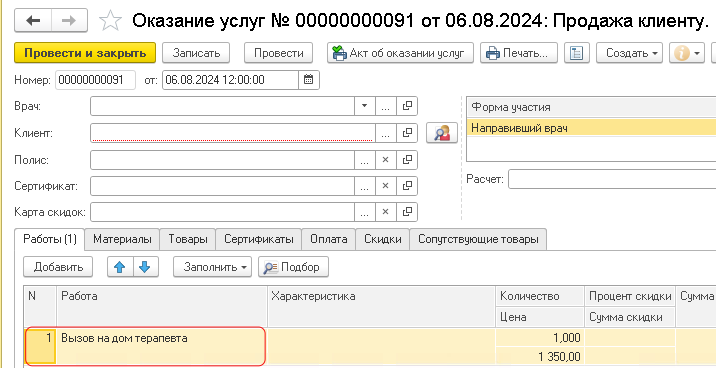Click the Сумма скидки column header
The width and height of the screenshot is (716, 368).
coord(630,316)
